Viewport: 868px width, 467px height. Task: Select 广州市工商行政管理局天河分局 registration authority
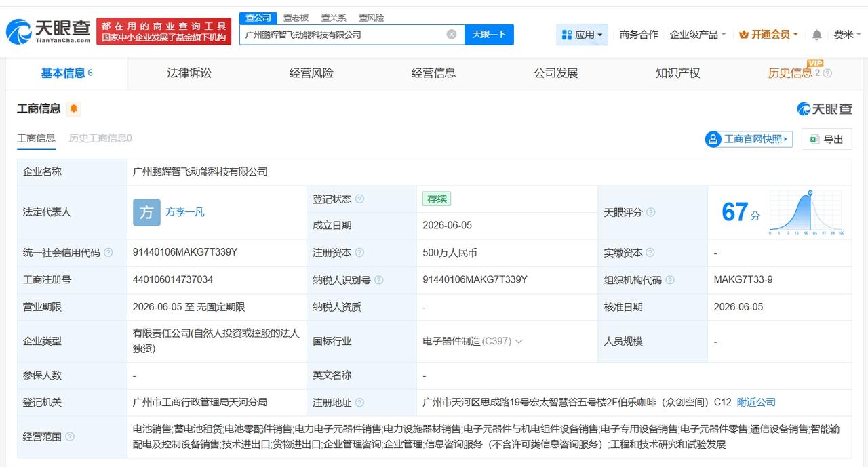point(200,403)
